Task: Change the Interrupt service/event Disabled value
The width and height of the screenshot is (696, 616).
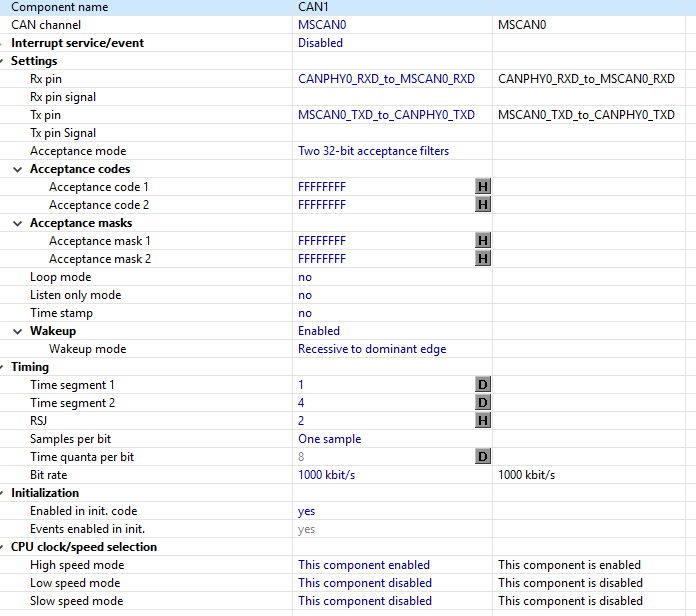Action: point(320,43)
